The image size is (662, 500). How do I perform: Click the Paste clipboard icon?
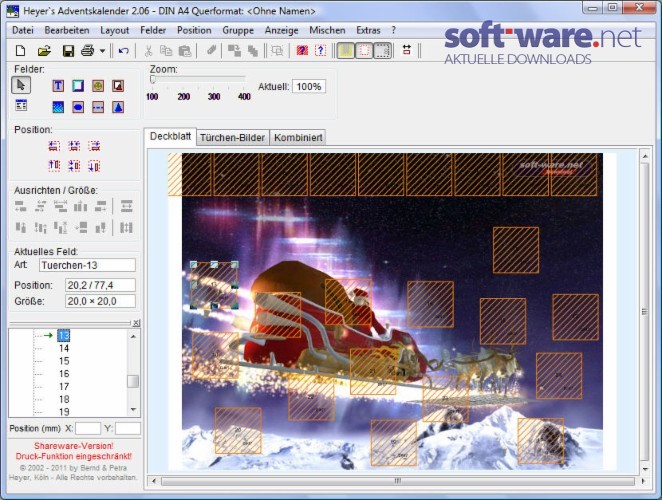pos(185,51)
